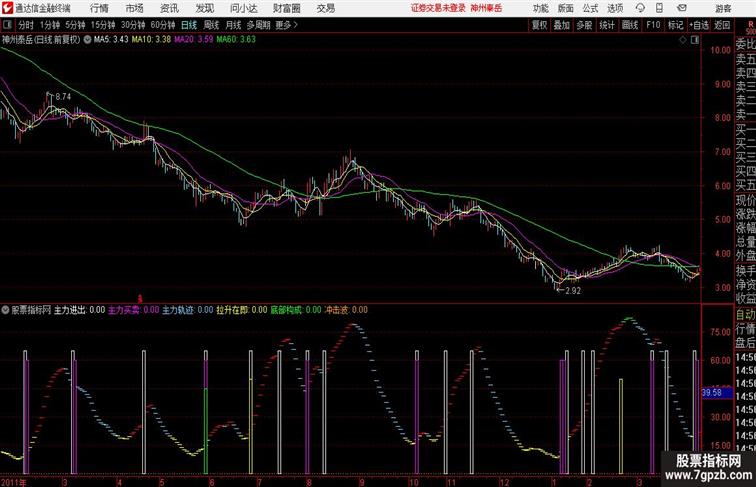
Task: Select the 日线 daily chart tab
Action: (189, 25)
